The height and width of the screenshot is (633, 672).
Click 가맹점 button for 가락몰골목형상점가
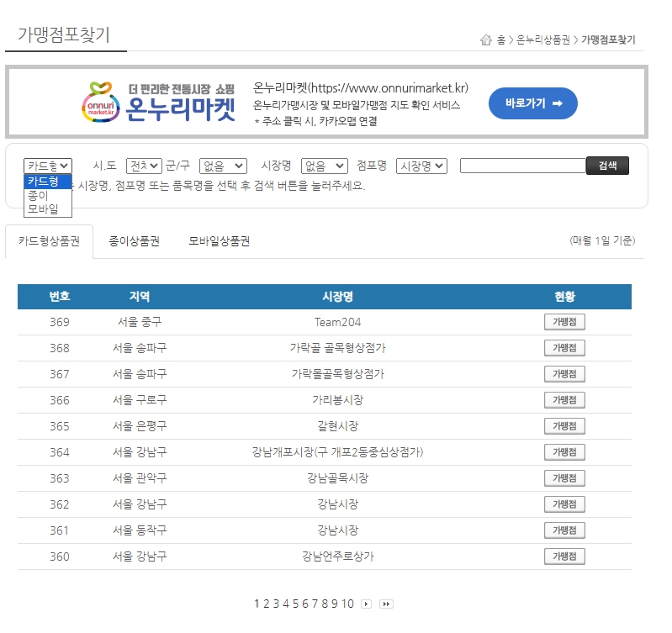[x=564, y=374]
